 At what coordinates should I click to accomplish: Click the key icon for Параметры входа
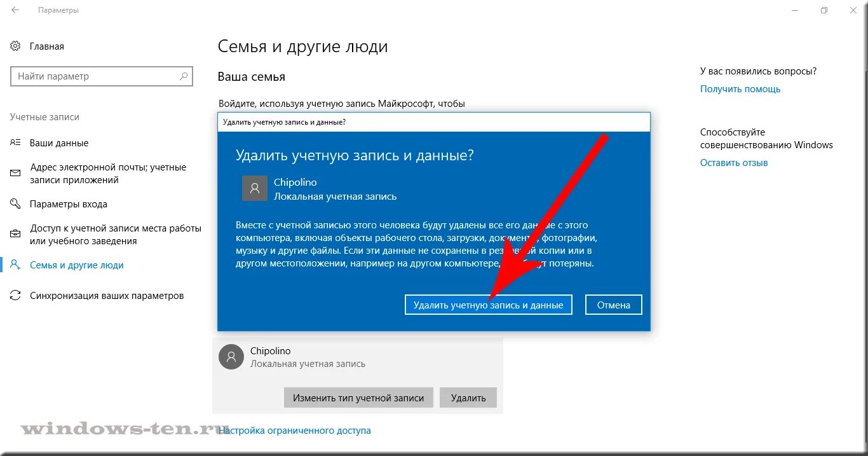pos(16,204)
